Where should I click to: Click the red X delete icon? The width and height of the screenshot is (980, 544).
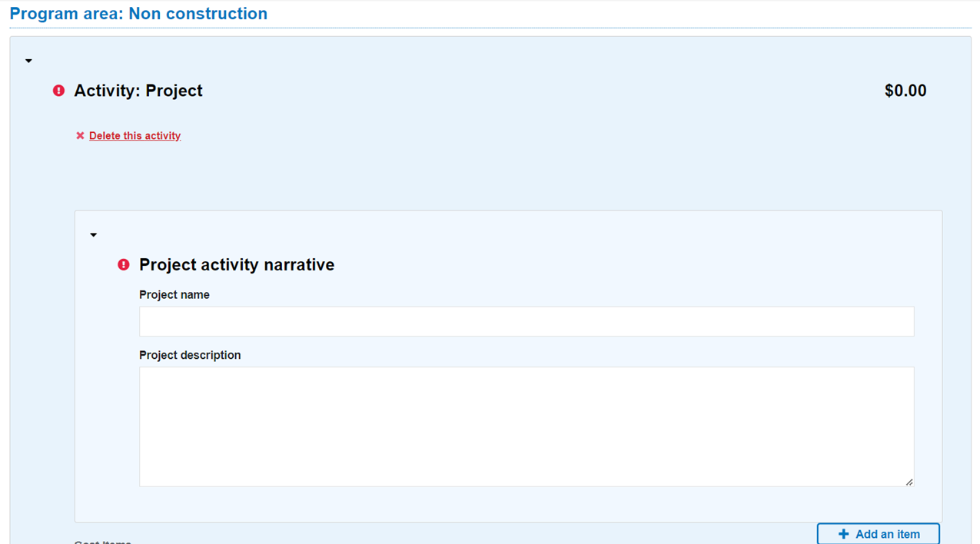80,136
